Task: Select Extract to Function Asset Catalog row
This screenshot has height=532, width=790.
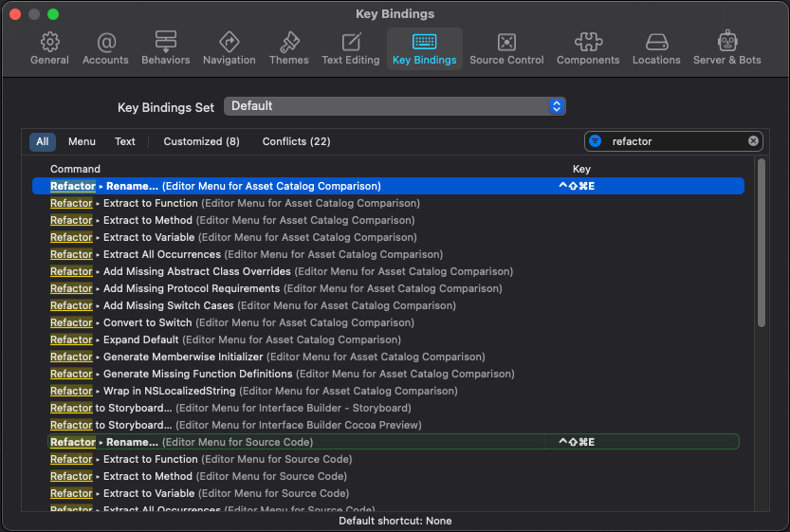Action: tap(388, 203)
